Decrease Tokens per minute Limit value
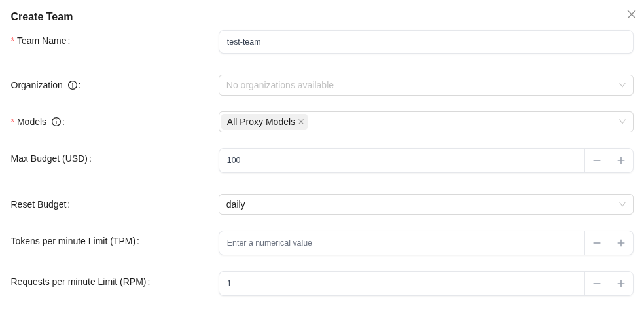The width and height of the screenshot is (644, 315). point(597,243)
